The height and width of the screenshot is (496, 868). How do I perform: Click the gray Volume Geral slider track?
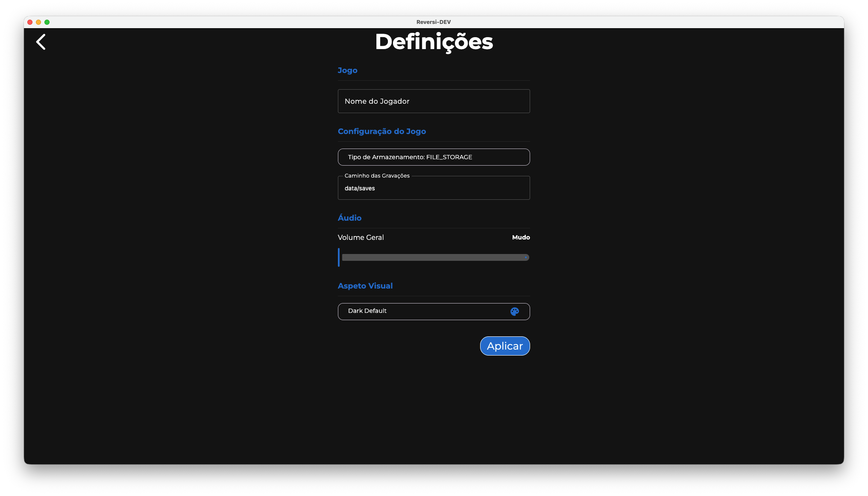(434, 257)
